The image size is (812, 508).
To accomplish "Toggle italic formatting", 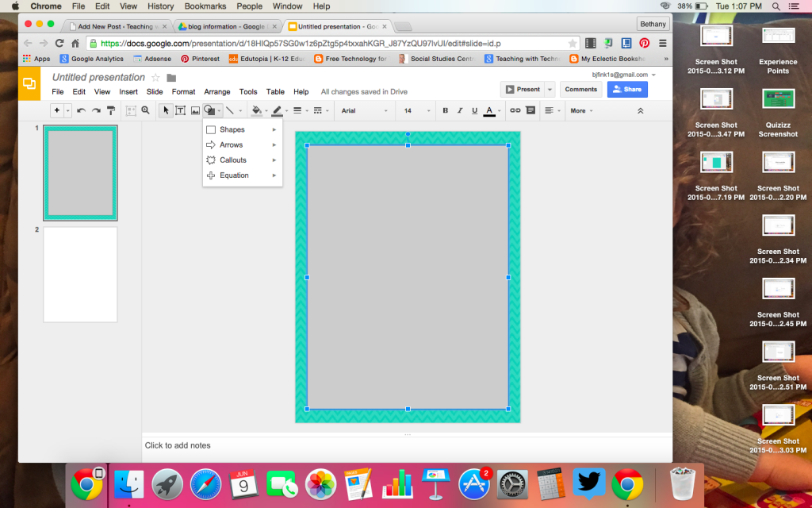I will point(459,110).
